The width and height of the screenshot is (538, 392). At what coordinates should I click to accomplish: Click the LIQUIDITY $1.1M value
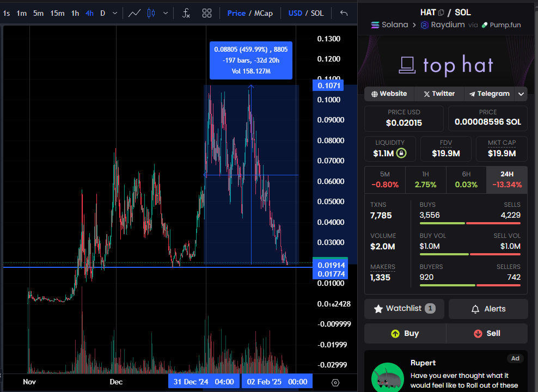[x=383, y=154]
